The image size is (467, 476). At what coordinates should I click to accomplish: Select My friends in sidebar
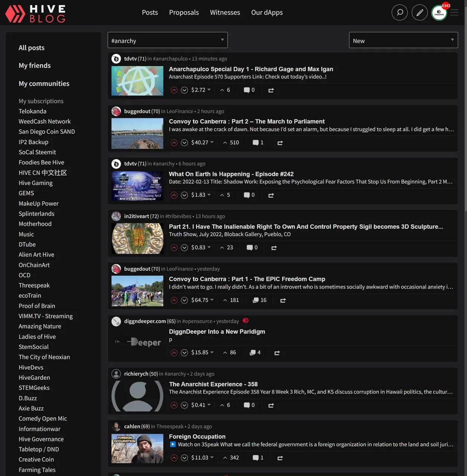point(35,65)
